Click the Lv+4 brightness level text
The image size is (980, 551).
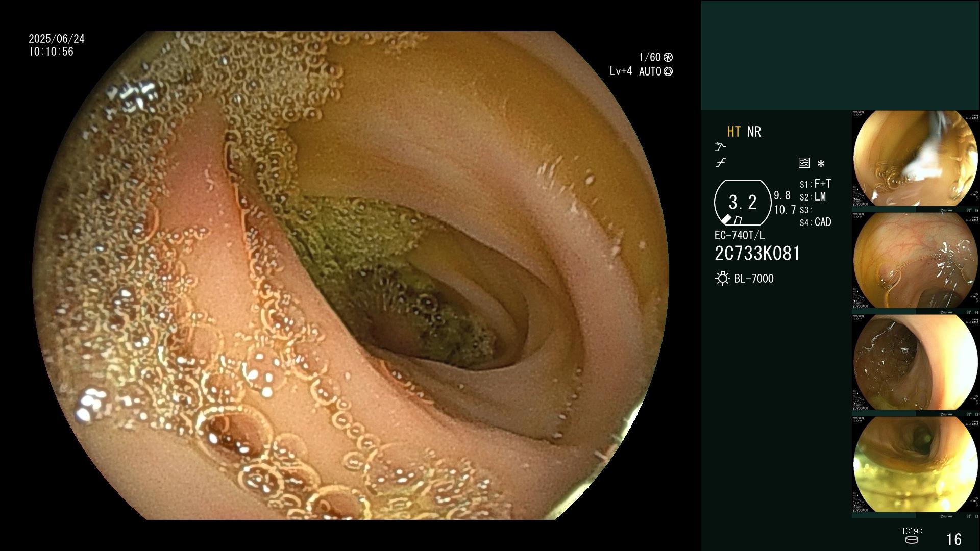pos(621,71)
